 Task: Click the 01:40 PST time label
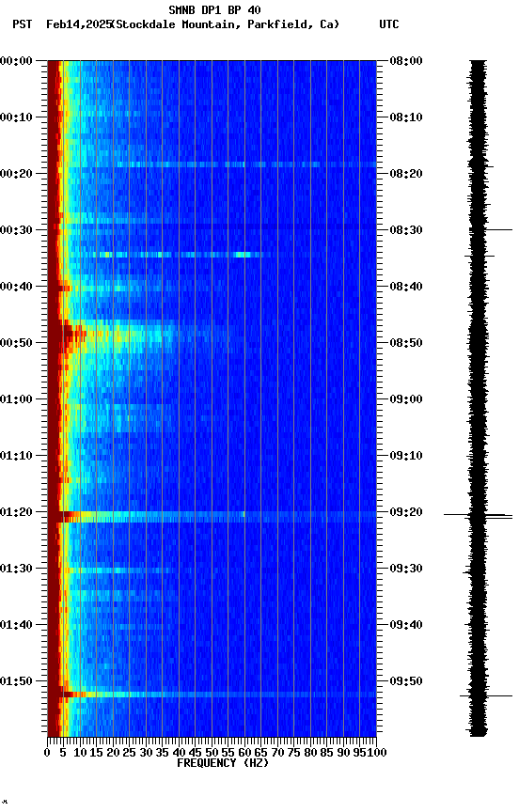click(x=16, y=625)
